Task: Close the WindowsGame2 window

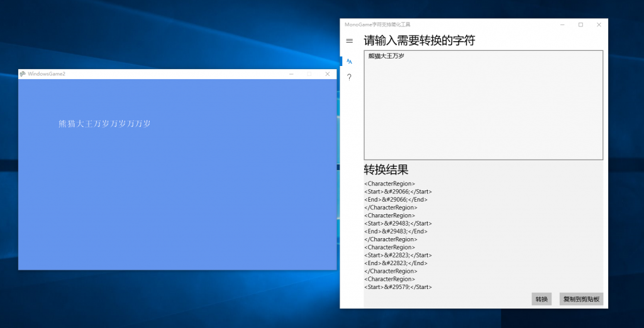Action: click(x=327, y=74)
